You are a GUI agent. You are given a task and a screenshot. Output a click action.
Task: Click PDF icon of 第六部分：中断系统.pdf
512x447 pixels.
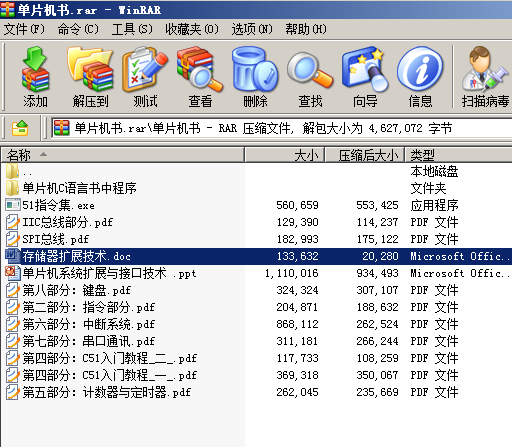coord(13,324)
